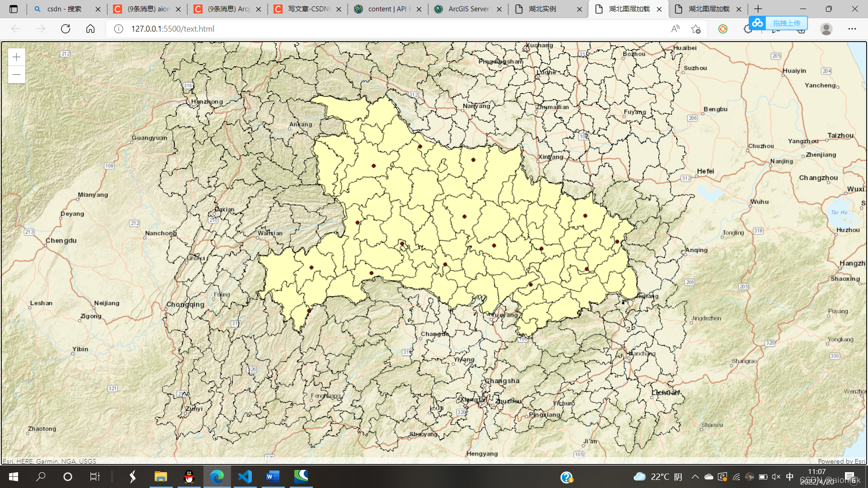View site information for this page
Viewport: 868px width, 488px height.
pyautogui.click(x=118, y=29)
